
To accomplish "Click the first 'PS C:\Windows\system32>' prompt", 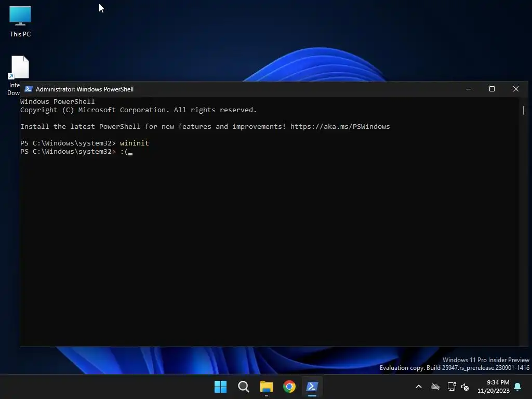I will click(x=68, y=143).
